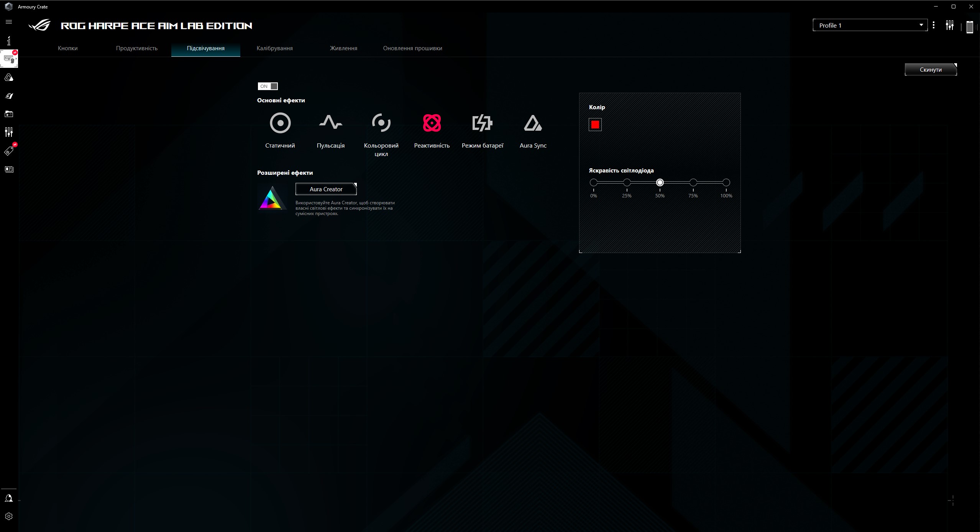
Task: Open the Home dashboard info icon
Action: (9, 40)
